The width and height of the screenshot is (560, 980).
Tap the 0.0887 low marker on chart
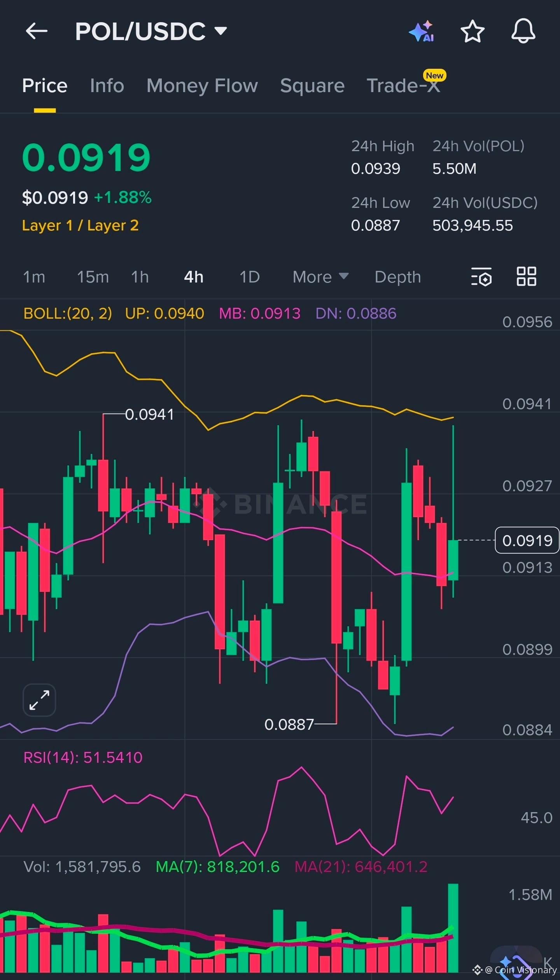289,724
